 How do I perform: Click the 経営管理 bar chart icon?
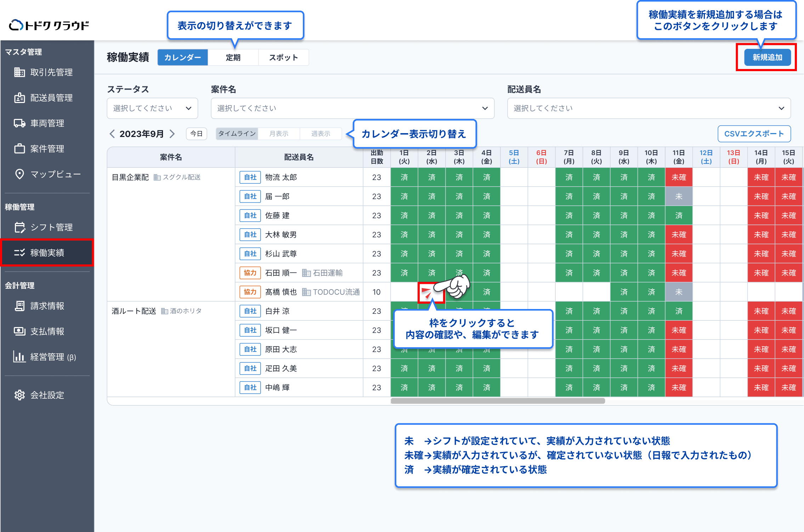[x=19, y=357]
